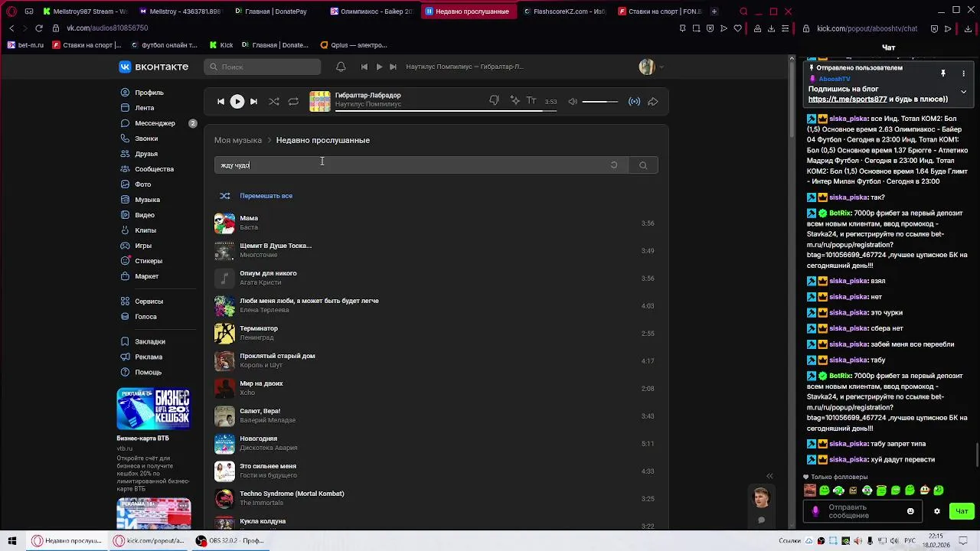Open pinned message three-dot options
The image size is (980, 551).
pyautogui.click(x=964, y=73)
